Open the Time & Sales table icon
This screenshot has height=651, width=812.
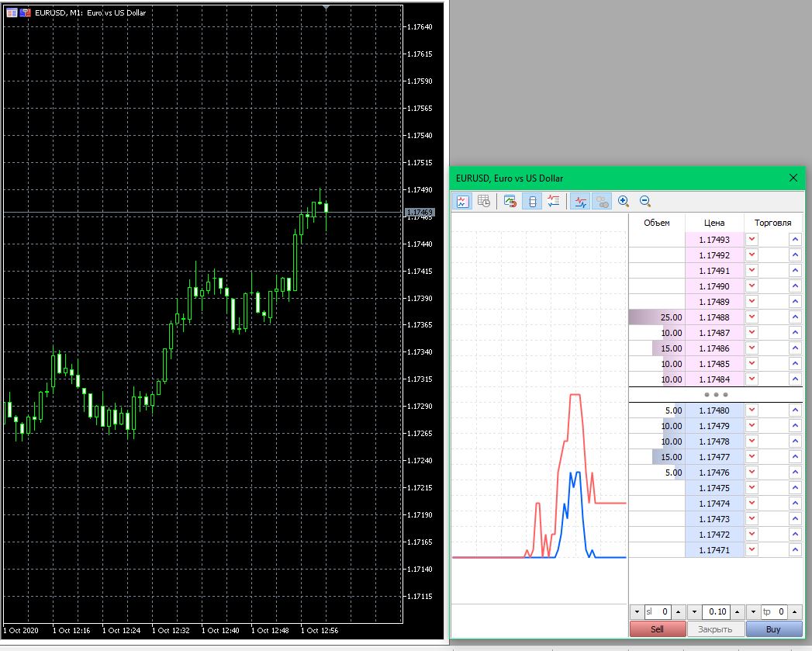click(484, 201)
